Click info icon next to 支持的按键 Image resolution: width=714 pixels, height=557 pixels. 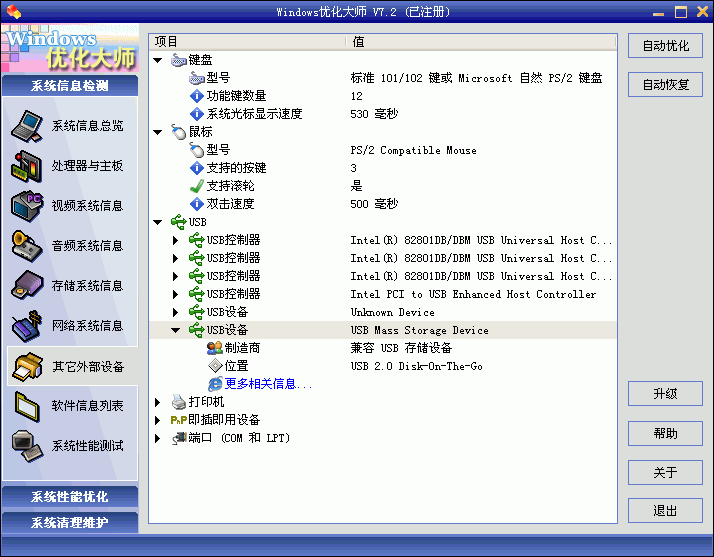pyautogui.click(x=197, y=168)
